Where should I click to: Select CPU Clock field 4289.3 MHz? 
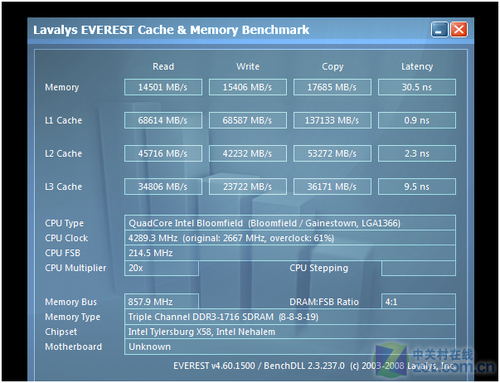tap(290, 238)
